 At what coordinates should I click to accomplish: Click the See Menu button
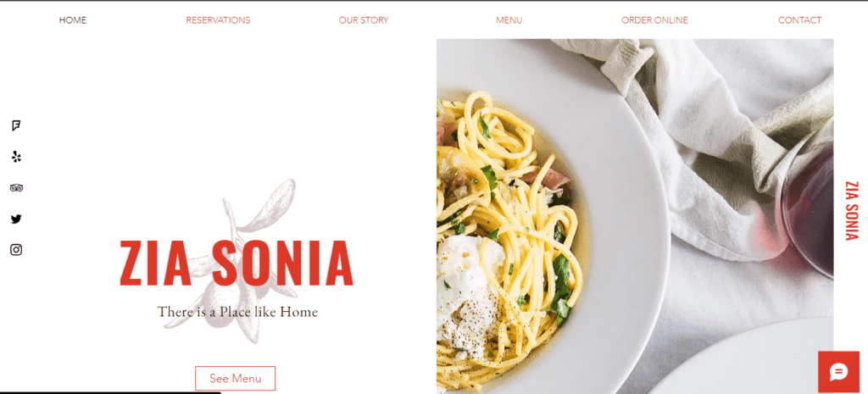coord(236,379)
